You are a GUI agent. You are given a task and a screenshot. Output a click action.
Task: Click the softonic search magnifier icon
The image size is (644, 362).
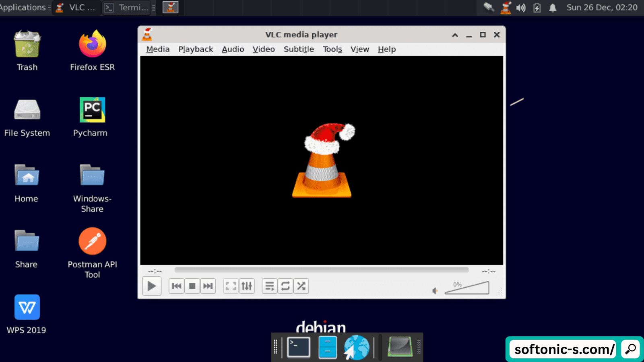(x=631, y=349)
